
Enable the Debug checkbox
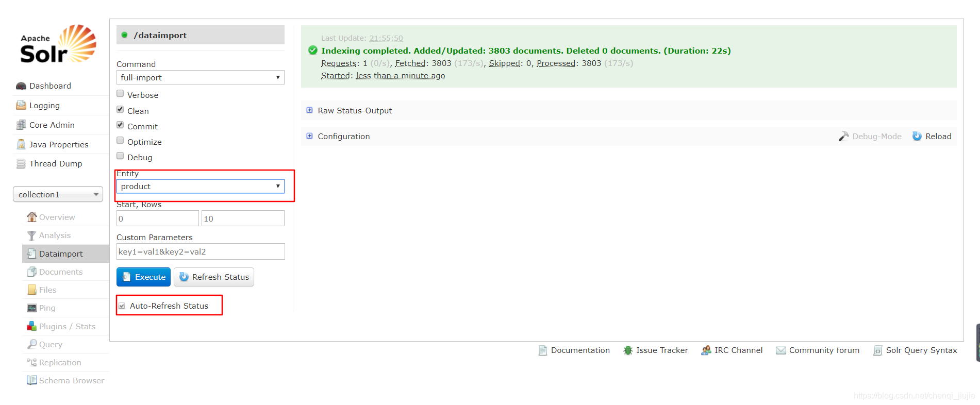click(x=120, y=156)
